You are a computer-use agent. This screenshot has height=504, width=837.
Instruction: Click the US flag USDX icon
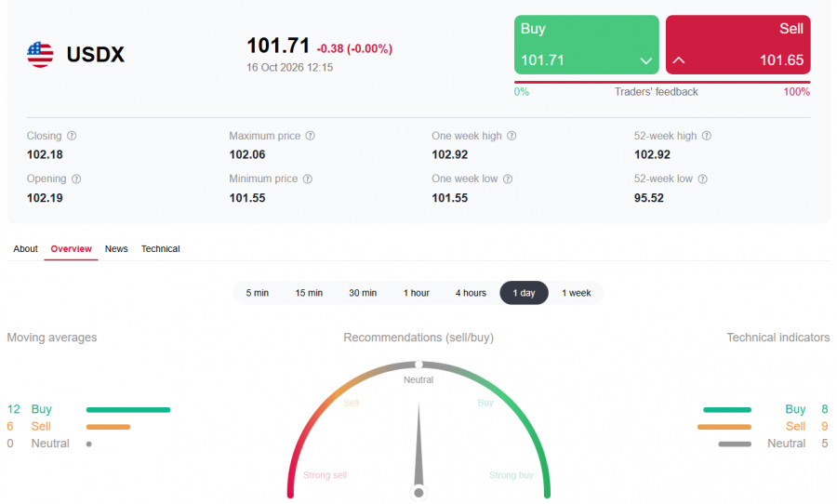(x=40, y=55)
